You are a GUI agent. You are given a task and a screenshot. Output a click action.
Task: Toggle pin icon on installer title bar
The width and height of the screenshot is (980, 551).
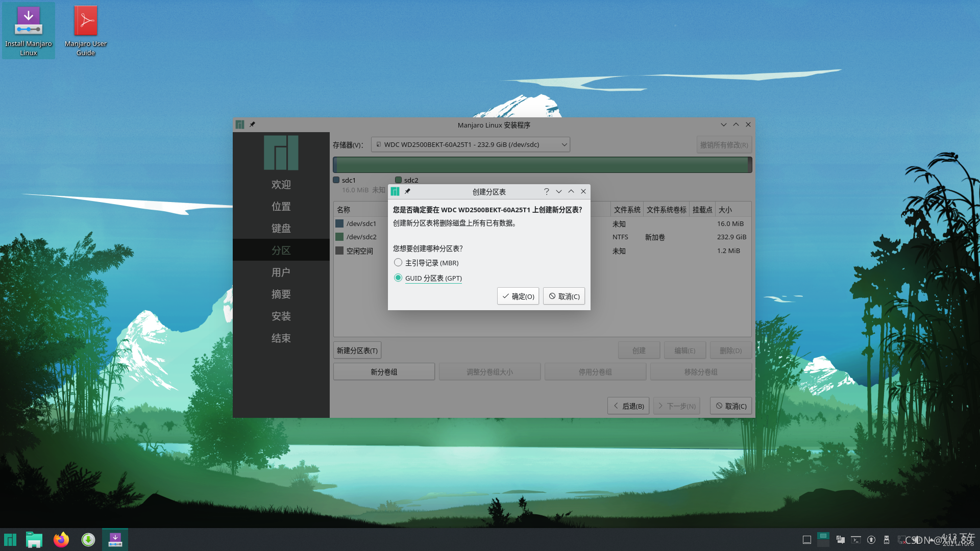tap(252, 124)
